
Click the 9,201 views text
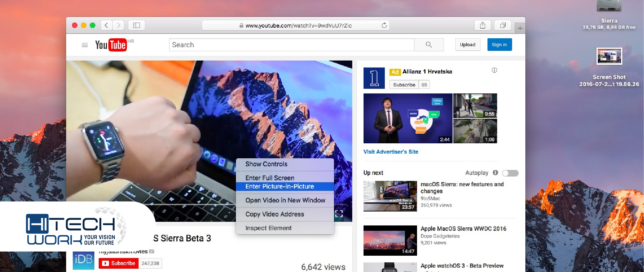pos(433,243)
